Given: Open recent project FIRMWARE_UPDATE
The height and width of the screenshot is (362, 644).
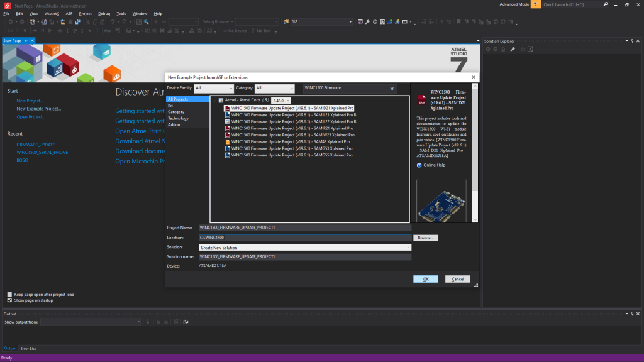Looking at the screenshot, I should click(x=36, y=145).
